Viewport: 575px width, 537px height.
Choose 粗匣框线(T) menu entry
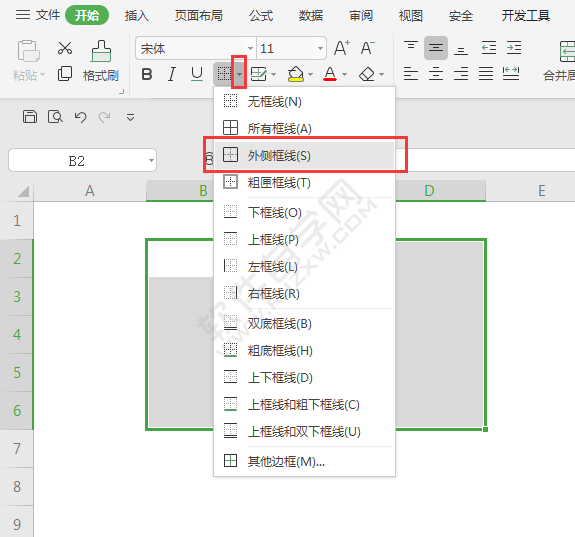[304, 182]
